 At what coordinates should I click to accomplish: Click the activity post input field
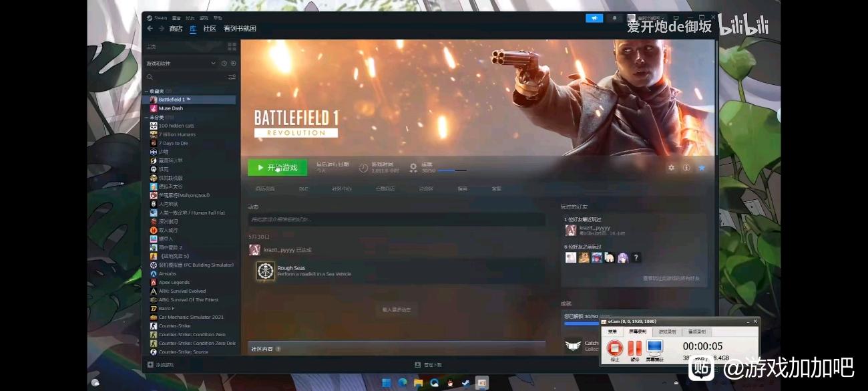[x=397, y=219]
